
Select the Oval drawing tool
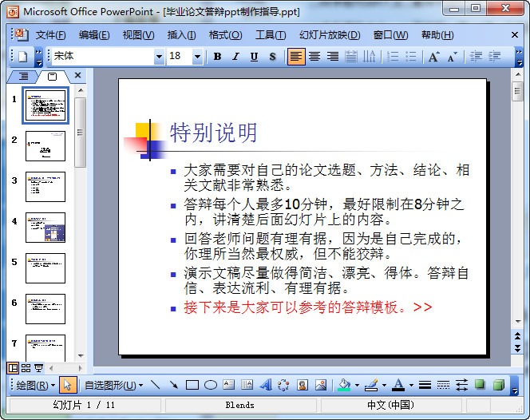211,385
